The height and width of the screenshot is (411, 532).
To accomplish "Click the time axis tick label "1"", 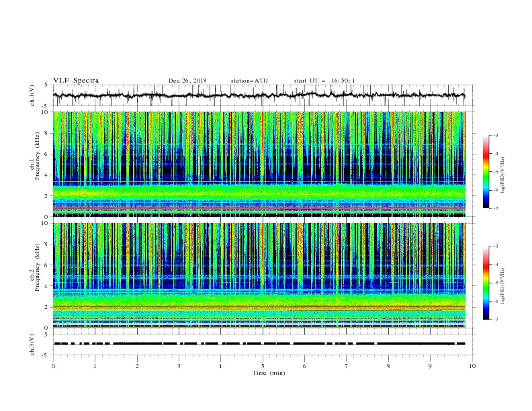I will (95, 366).
